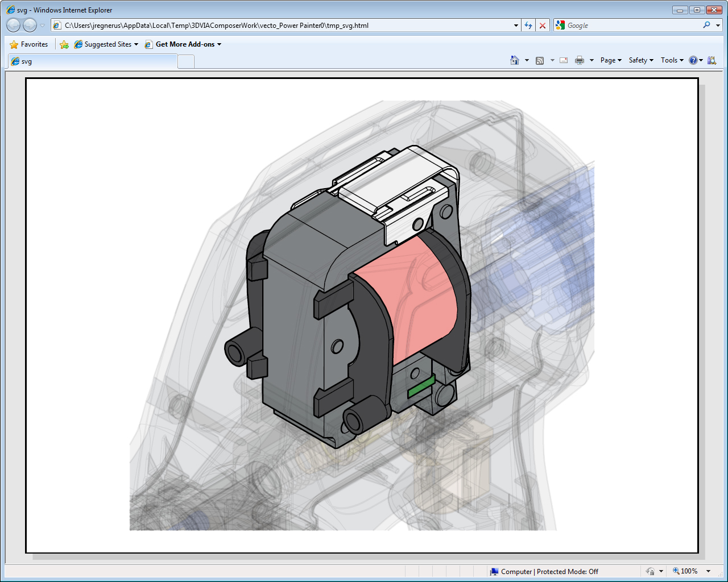
Task: Open the Favorites button
Action: point(29,44)
